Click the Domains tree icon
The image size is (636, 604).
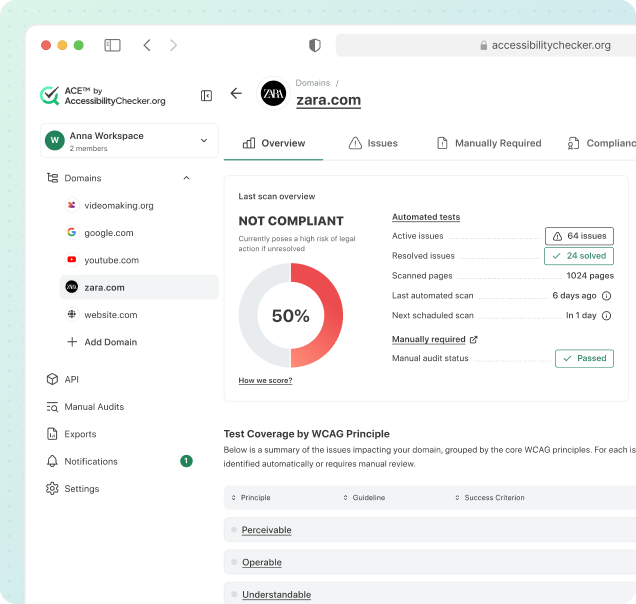[x=52, y=178]
